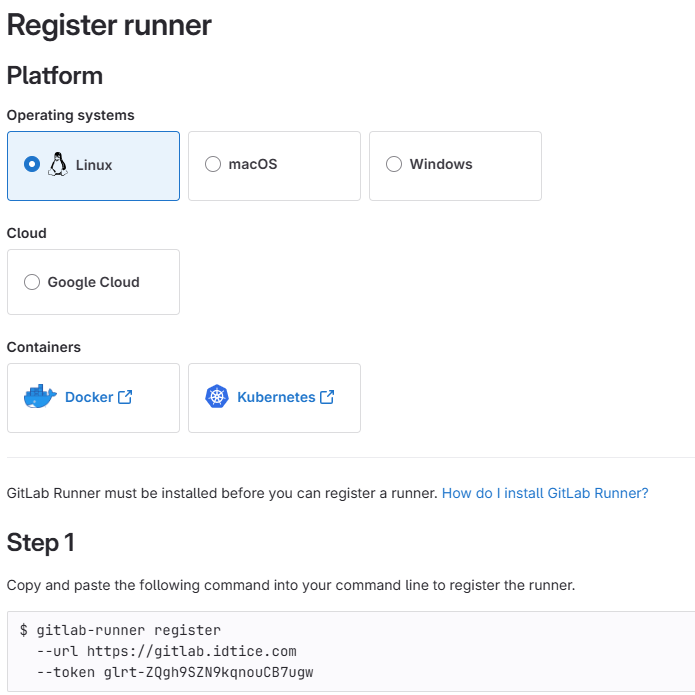Click the --url https://gitlab.idtice.com line

[x=166, y=651]
